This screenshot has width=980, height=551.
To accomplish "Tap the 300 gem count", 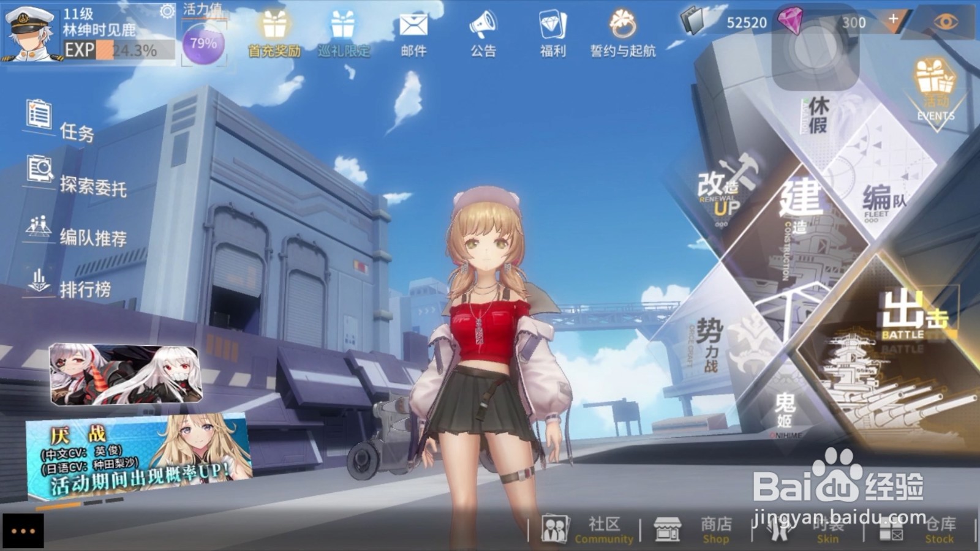I will pos(853,23).
